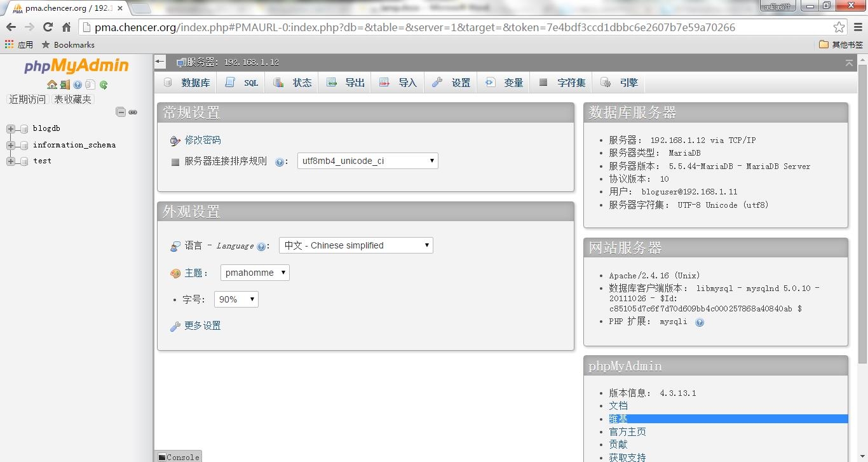The image size is (868, 462).
Task: Click the phpMyAdmin home icon
Action: [51, 85]
